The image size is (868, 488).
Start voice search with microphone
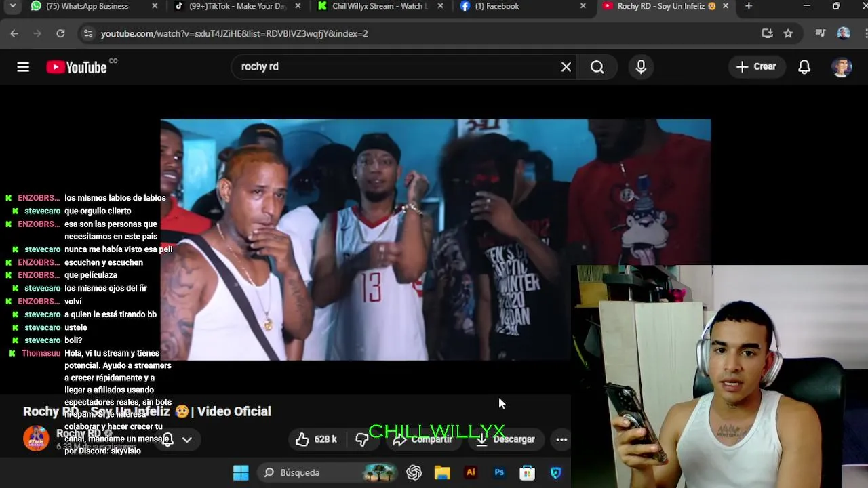(x=641, y=67)
